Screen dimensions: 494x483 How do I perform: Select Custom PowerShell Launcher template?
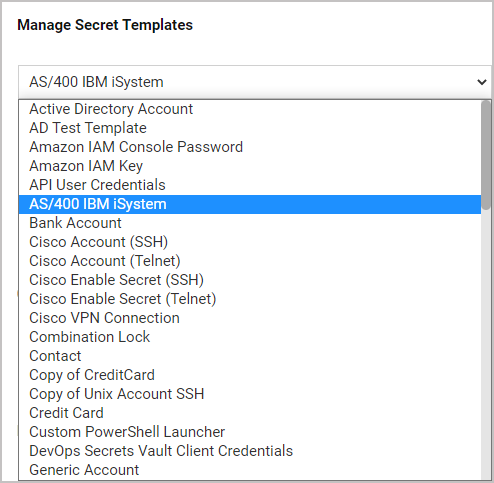click(x=250, y=432)
